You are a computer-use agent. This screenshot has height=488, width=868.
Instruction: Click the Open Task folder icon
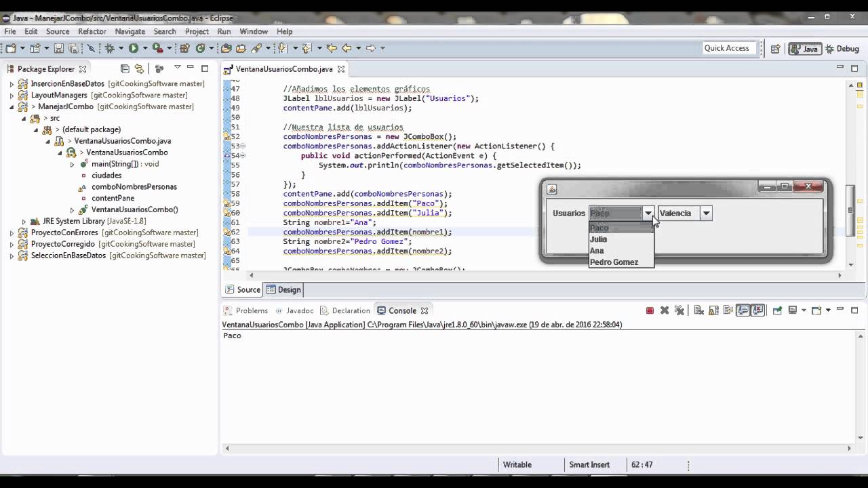click(x=241, y=48)
